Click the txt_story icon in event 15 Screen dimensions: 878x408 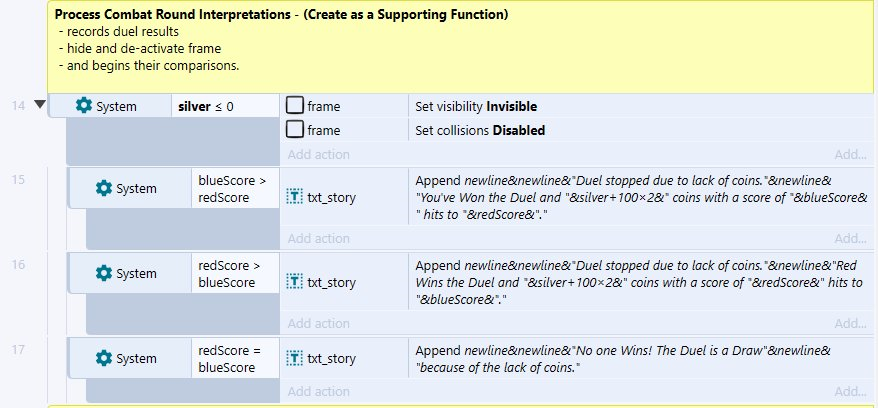coord(295,196)
